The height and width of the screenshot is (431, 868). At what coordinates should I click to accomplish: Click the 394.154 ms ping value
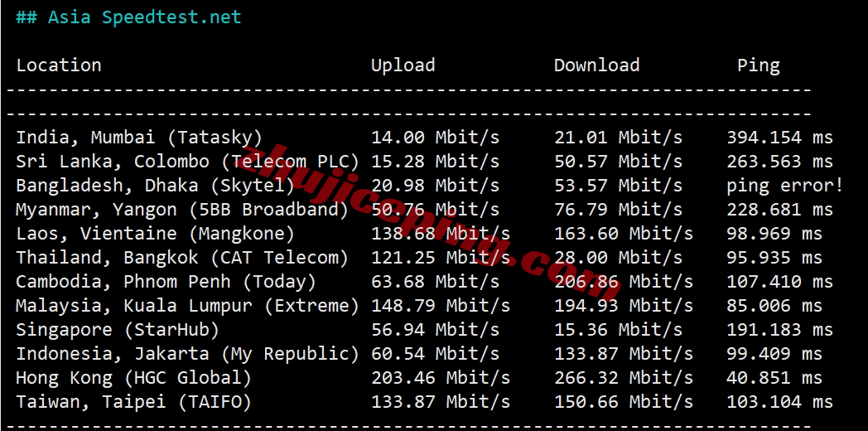pos(780,138)
